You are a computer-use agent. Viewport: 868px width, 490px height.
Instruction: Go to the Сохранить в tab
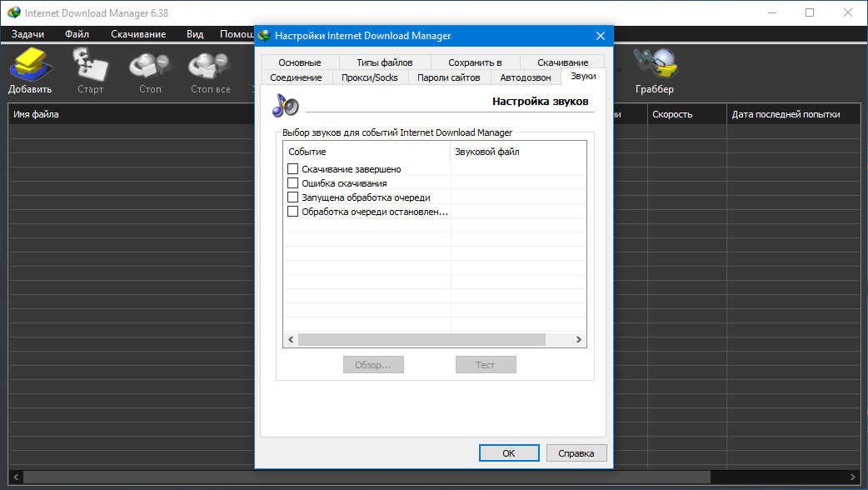coord(475,62)
